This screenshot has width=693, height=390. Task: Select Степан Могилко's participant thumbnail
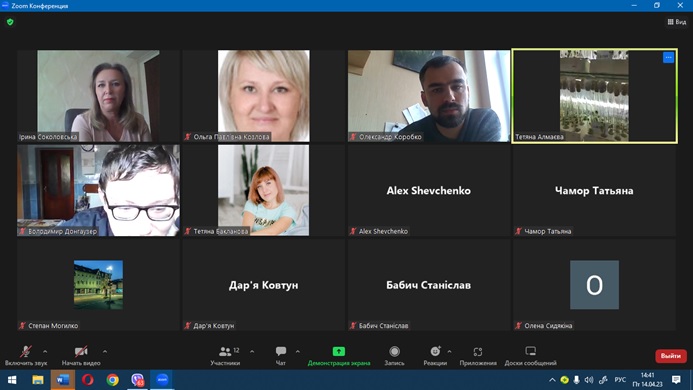click(99, 285)
